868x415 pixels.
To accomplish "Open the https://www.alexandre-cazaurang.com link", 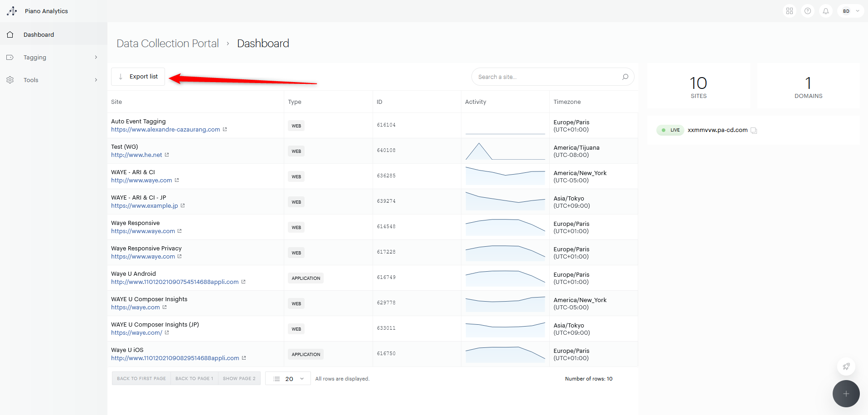I will click(x=165, y=130).
